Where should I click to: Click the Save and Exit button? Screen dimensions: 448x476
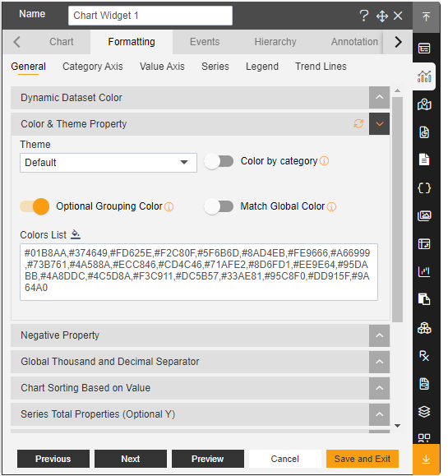[x=363, y=459]
